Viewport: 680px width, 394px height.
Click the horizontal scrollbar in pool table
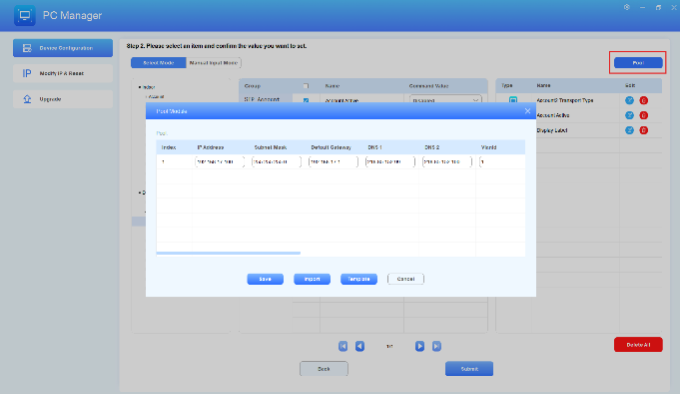click(228, 253)
